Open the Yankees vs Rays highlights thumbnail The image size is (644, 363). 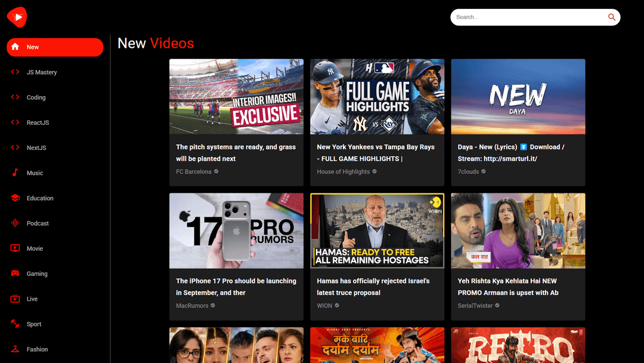click(377, 97)
